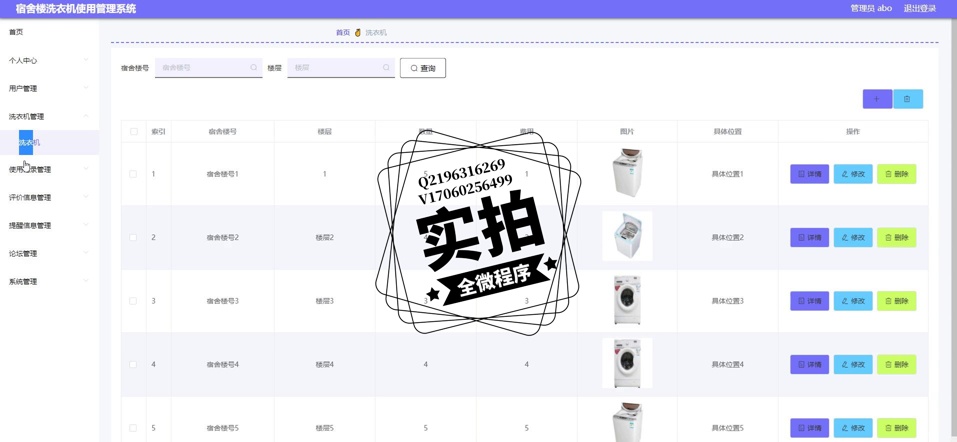Click the blue trash batch delete button
This screenshot has height=442, width=957.
coord(907,99)
